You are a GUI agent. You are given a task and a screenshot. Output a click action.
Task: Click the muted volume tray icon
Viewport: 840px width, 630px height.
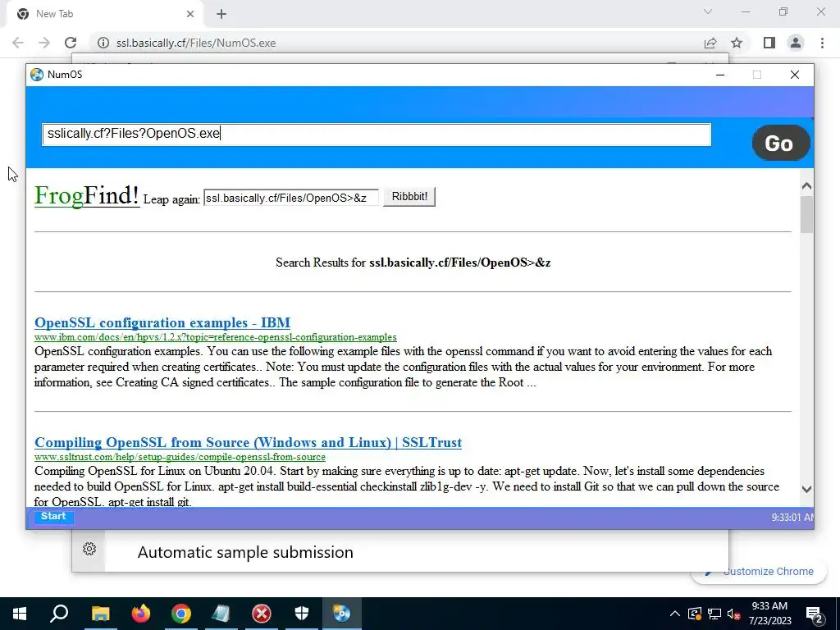coord(733,614)
